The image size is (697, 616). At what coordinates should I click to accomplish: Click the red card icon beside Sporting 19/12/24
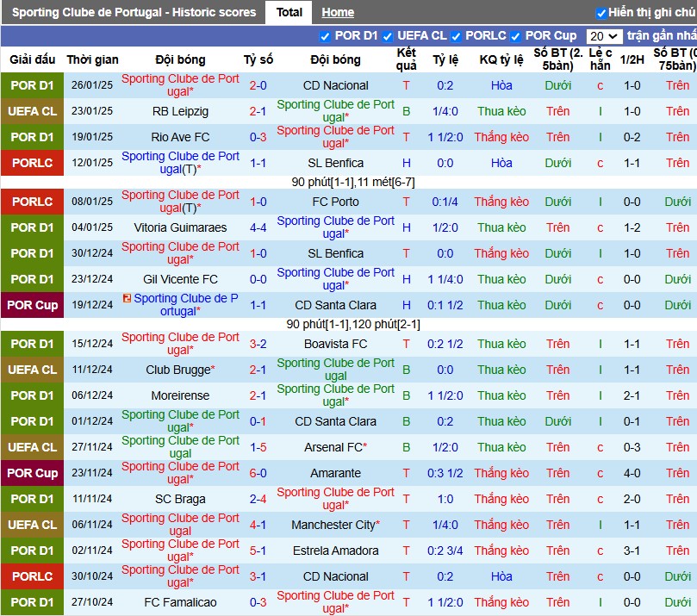coord(127,298)
